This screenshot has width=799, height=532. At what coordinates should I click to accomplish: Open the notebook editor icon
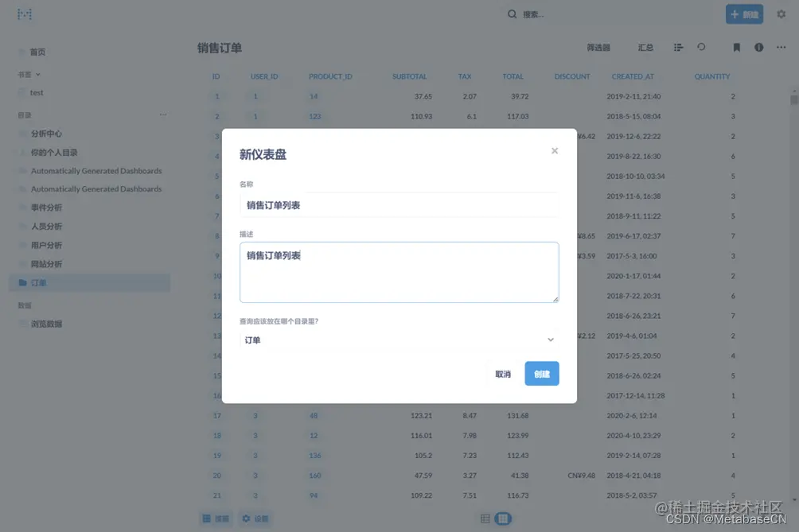coord(678,48)
